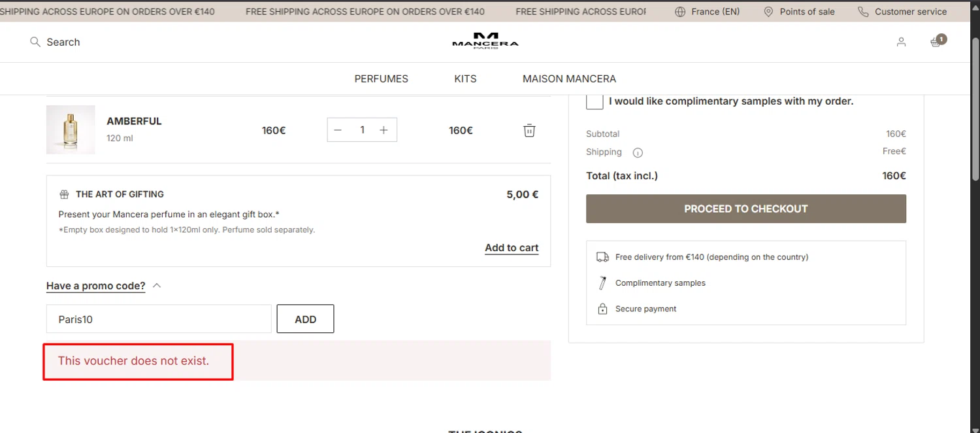This screenshot has width=980, height=433.
Task: Open the KITS menu
Action: pos(465,78)
